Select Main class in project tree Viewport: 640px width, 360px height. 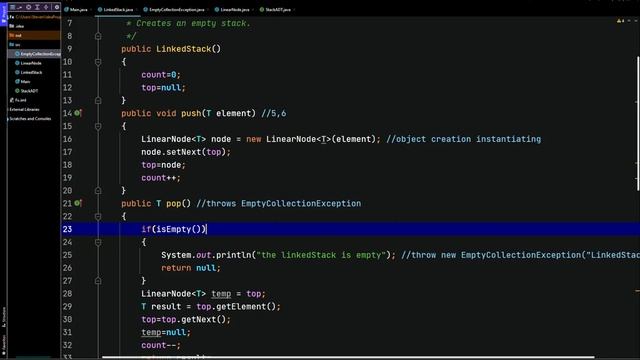tap(23, 82)
